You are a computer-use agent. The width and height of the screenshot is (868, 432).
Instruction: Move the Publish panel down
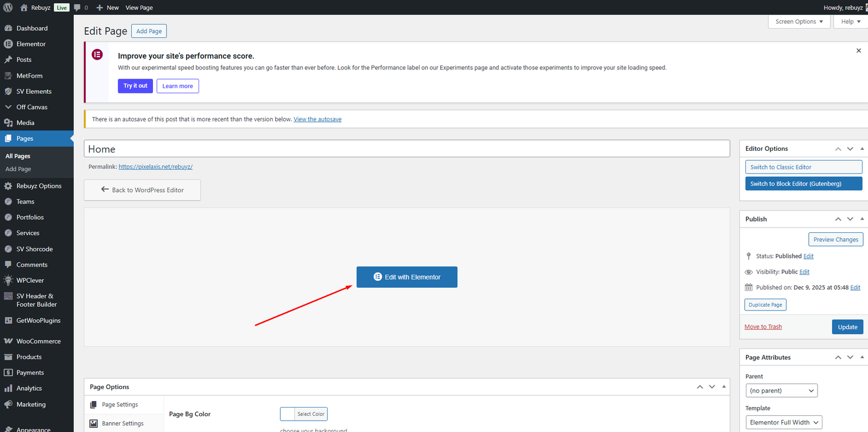850,219
